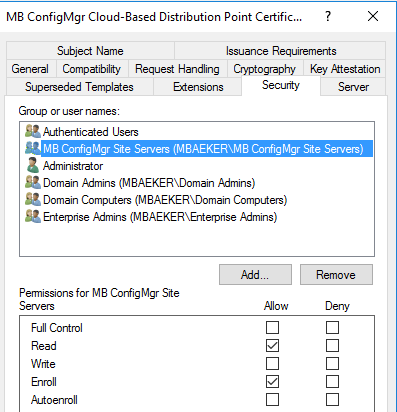Screen dimensions: 397x412
Task: Click the Group or user names label
Action: click(69, 111)
